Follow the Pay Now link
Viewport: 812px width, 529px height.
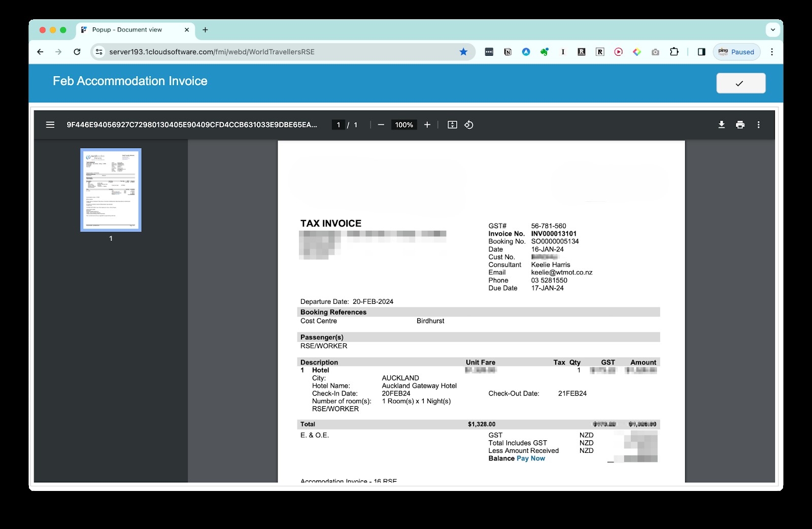(x=531, y=459)
